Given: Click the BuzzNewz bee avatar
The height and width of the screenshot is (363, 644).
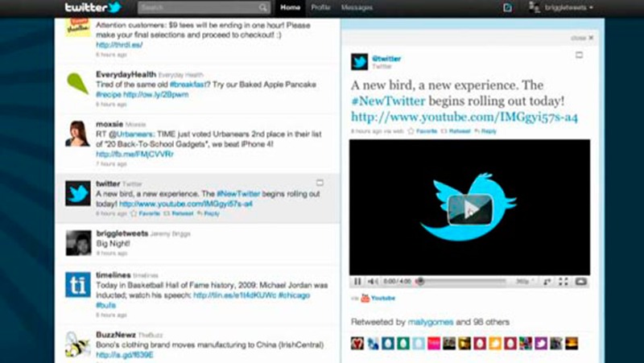Looking at the screenshot, I should [77, 344].
